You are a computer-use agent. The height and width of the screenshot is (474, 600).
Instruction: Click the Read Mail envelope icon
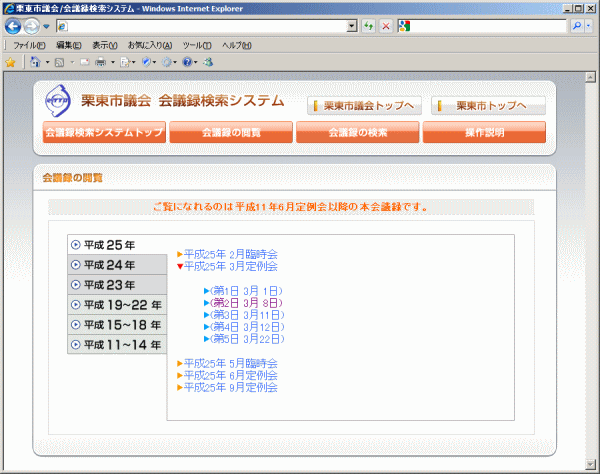85,62
